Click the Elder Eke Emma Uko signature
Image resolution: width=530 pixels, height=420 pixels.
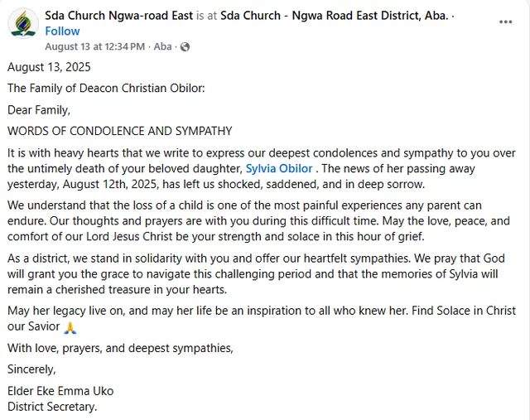(60, 391)
